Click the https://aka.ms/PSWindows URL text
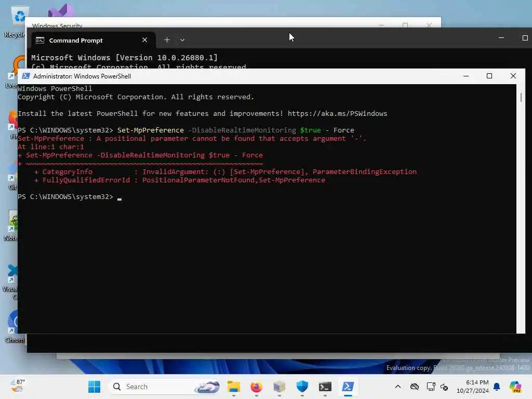This screenshot has height=399, width=532. coord(337,114)
